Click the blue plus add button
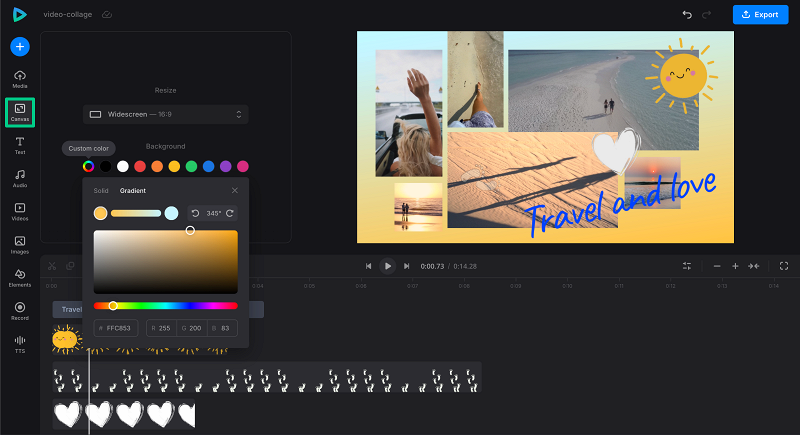The width and height of the screenshot is (800, 435). (20, 47)
